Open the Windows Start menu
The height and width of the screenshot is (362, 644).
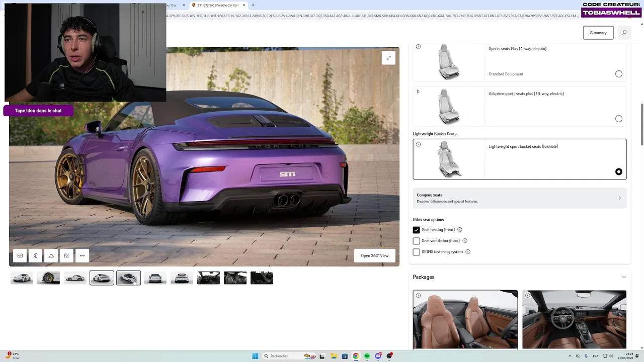(255, 356)
